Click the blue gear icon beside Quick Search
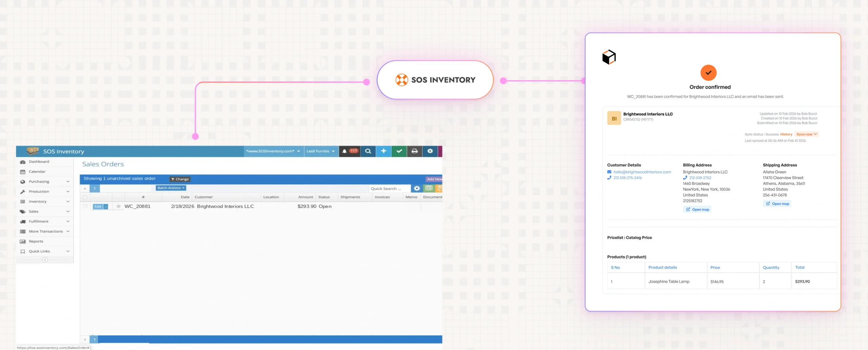The height and width of the screenshot is (350, 868). click(x=417, y=188)
